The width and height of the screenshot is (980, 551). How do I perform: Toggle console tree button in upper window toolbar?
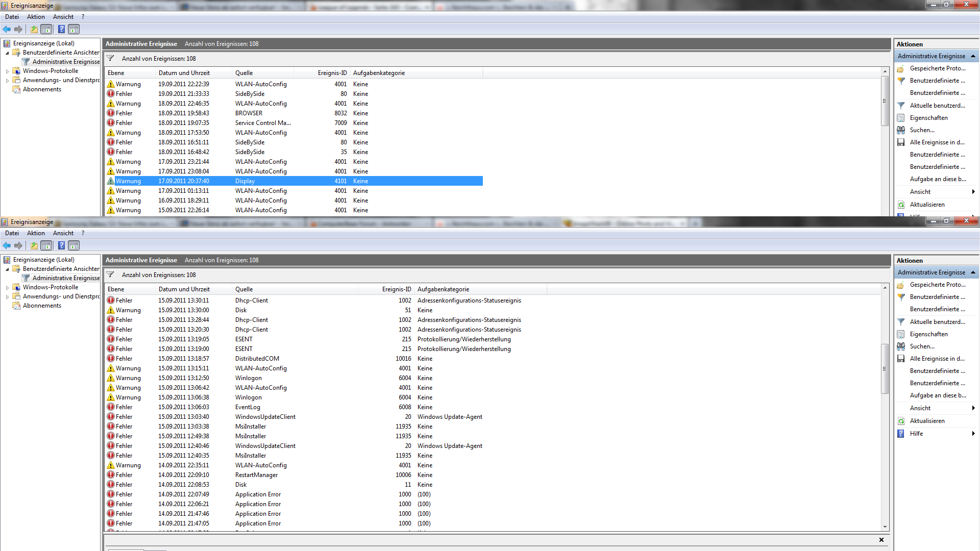(x=46, y=30)
